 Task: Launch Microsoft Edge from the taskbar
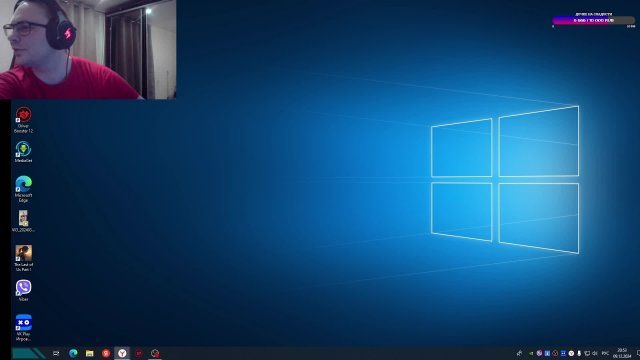(x=73, y=353)
